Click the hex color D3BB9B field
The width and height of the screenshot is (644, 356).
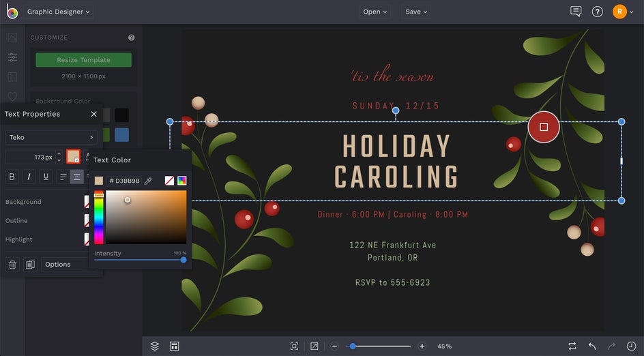pyautogui.click(x=124, y=181)
